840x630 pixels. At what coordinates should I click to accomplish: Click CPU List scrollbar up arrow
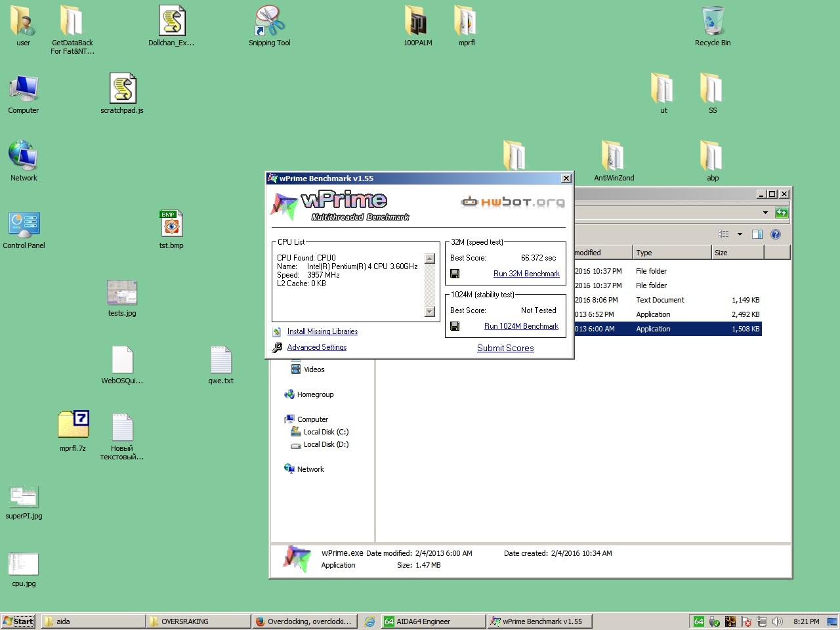click(x=430, y=259)
